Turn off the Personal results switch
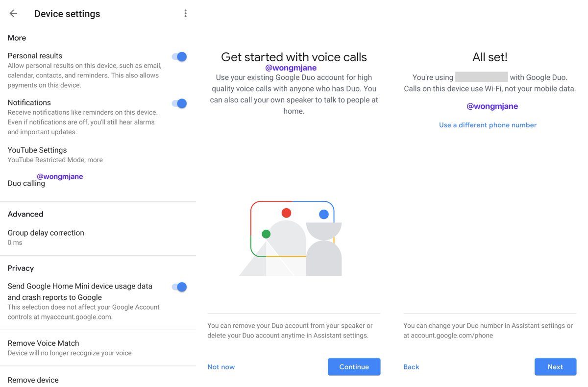 point(179,57)
